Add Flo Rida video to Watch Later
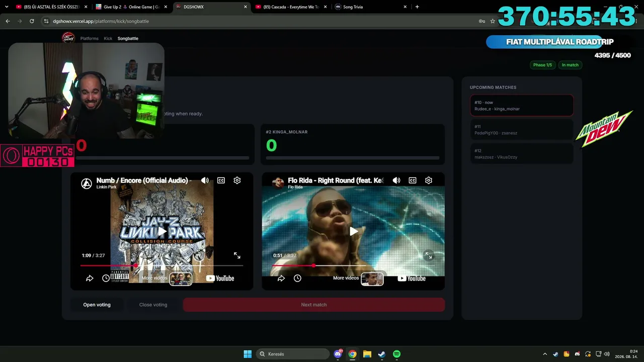 pyautogui.click(x=297, y=278)
